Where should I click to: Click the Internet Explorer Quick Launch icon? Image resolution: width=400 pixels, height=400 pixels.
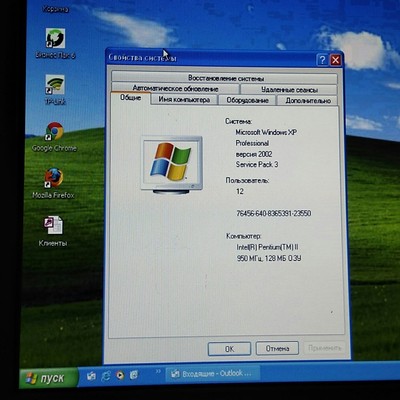click(106, 376)
